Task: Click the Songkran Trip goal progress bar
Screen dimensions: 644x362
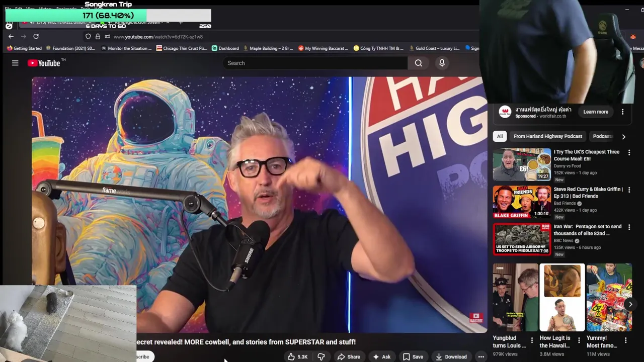Action: (108, 16)
